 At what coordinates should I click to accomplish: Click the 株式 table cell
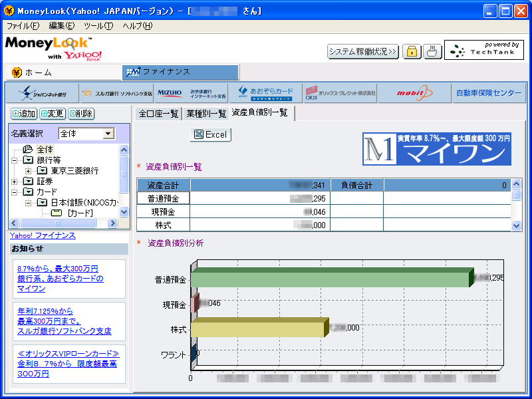[x=163, y=225]
